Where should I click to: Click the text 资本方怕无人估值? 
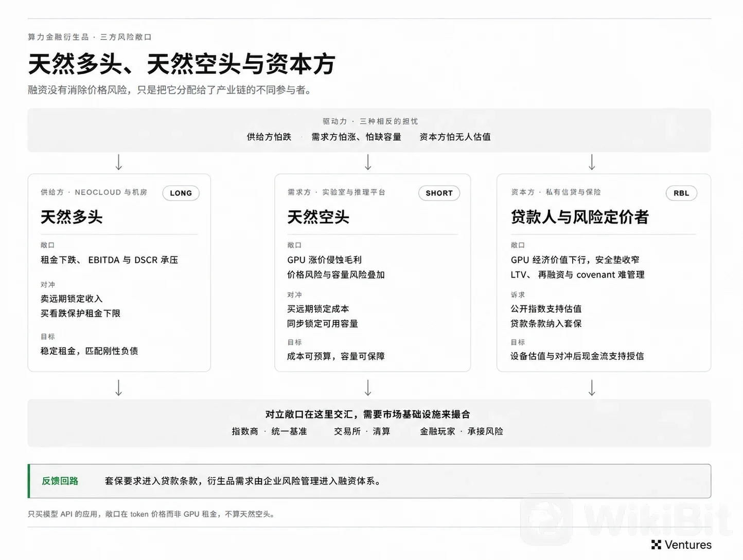[455, 137]
